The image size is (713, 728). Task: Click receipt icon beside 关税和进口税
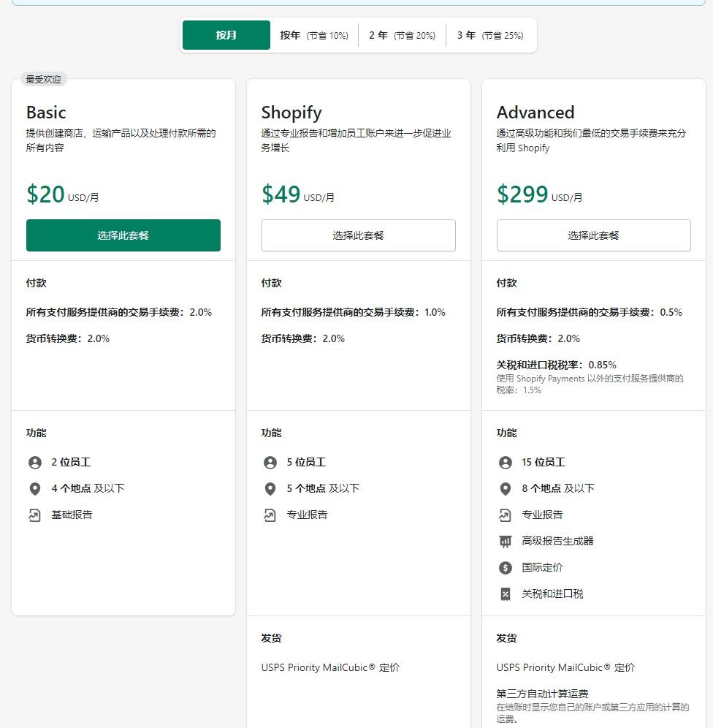506,594
